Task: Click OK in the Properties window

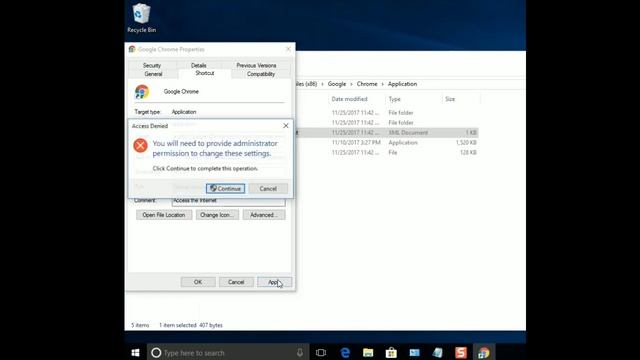Action: 198,282
